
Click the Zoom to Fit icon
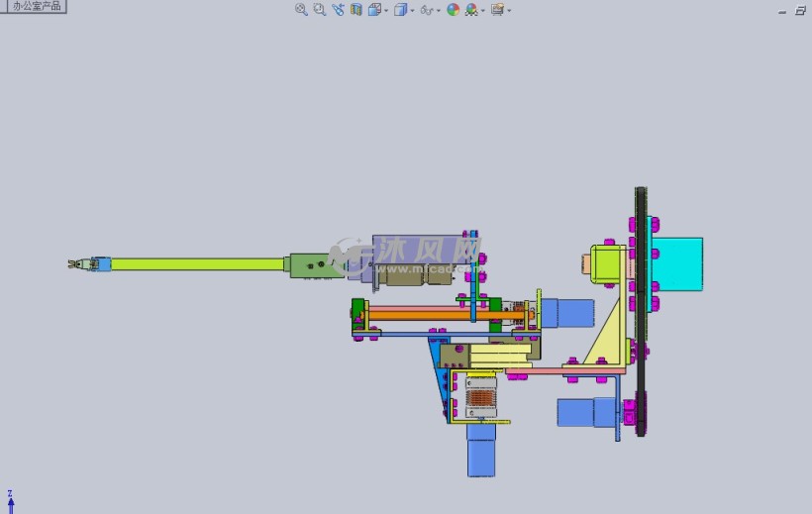301,10
